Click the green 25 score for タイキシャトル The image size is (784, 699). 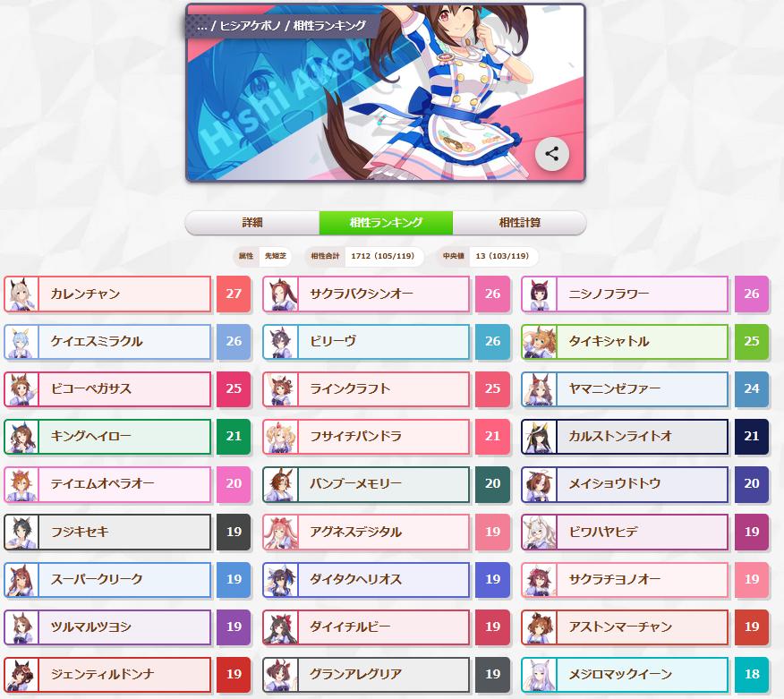point(752,342)
